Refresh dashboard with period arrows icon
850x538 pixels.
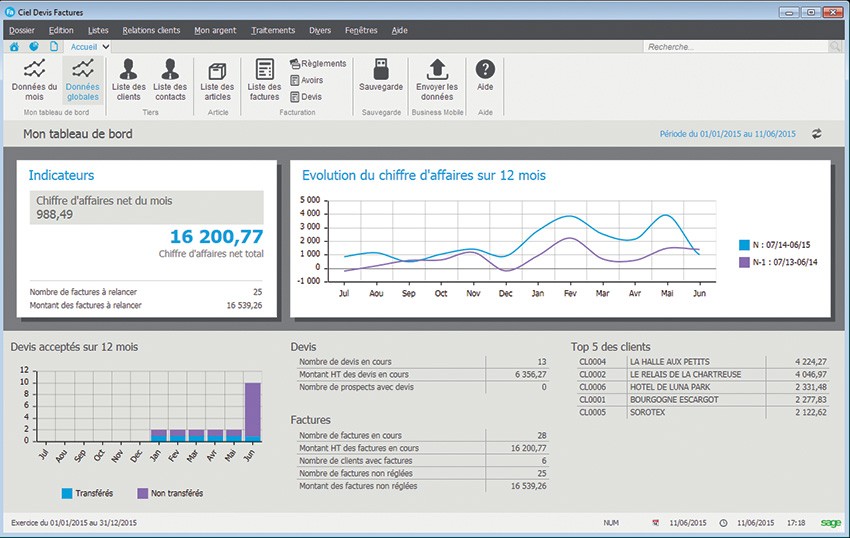tap(816, 133)
